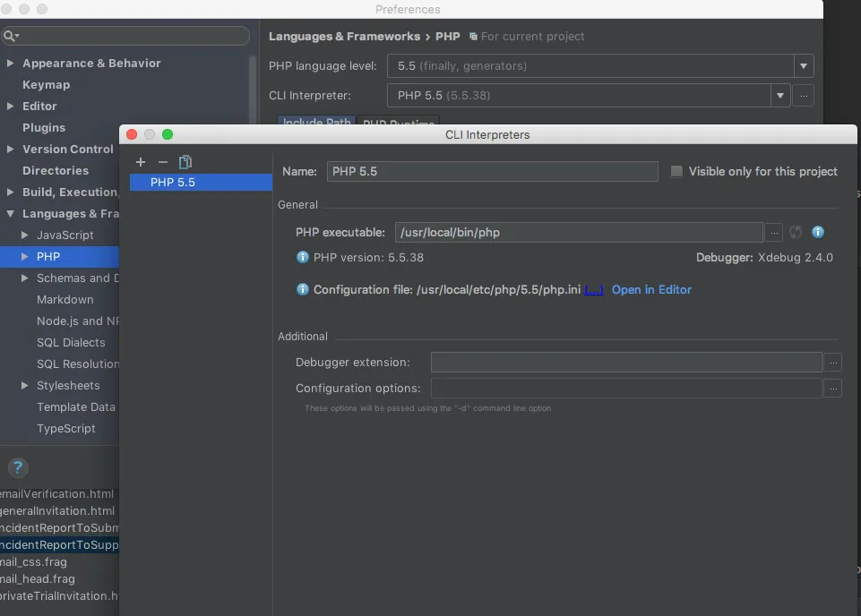861x616 pixels.
Task: Select PHP 5.5 interpreter in list
Action: tap(201, 182)
